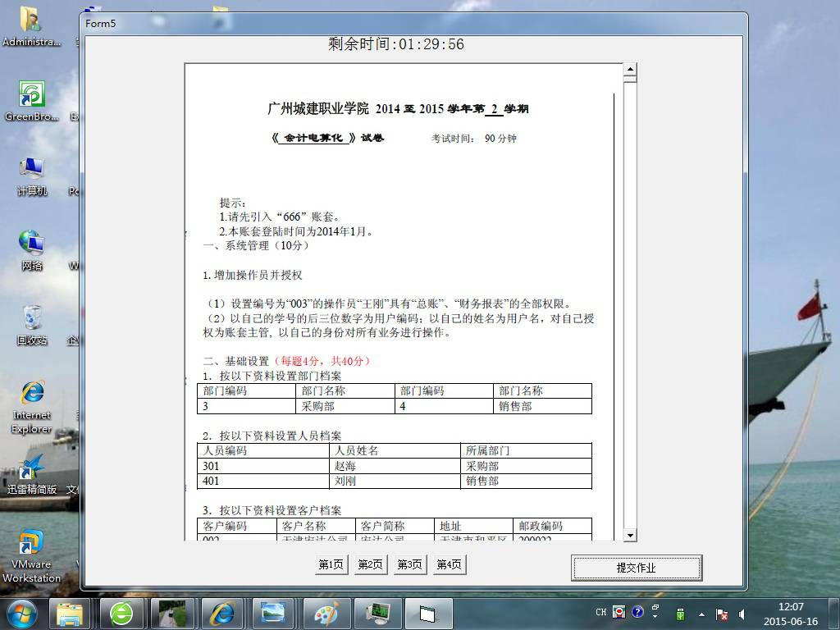Switch to page 2 (第2页)
This screenshot has height=630, width=840.
point(371,564)
